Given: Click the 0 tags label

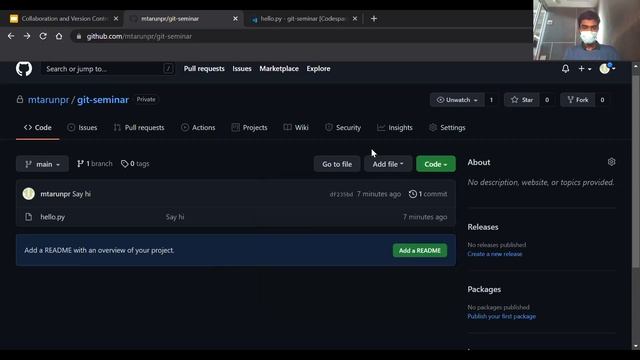Looking at the screenshot, I should (x=135, y=164).
